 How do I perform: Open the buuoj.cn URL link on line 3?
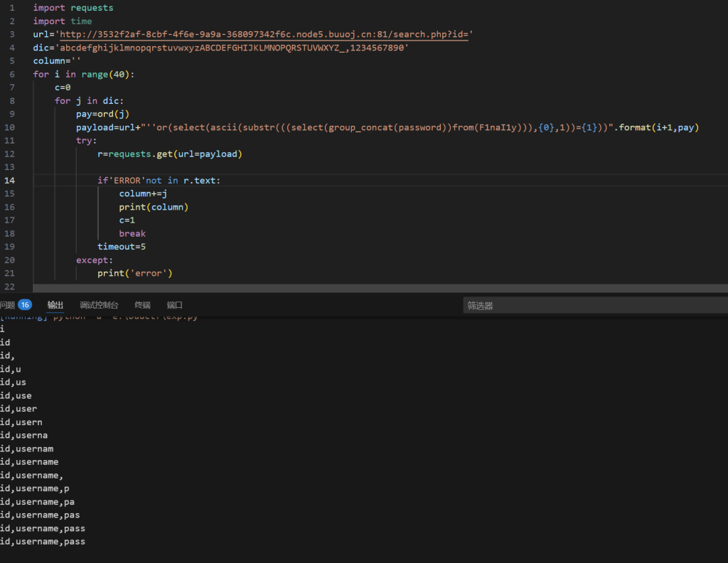click(x=264, y=34)
